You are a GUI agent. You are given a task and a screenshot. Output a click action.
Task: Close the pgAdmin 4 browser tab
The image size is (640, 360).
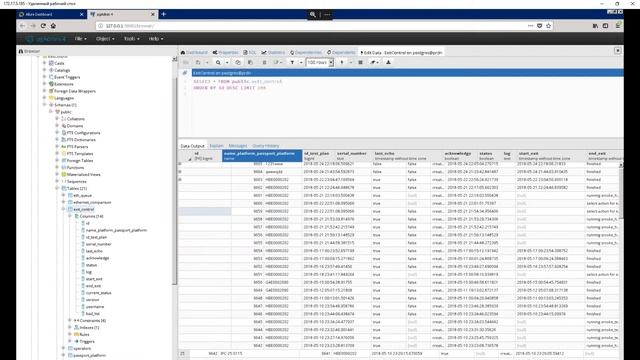tap(153, 14)
